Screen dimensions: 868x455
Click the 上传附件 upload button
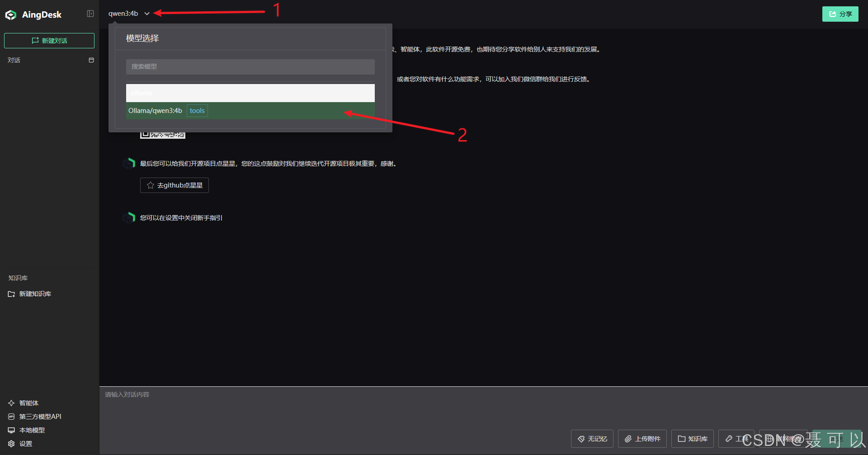pyautogui.click(x=642, y=439)
